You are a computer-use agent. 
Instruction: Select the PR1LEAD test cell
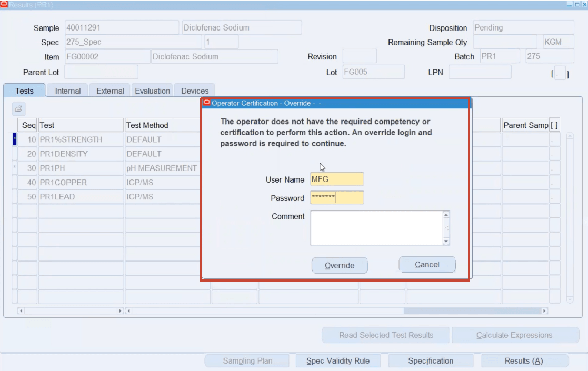pos(81,197)
